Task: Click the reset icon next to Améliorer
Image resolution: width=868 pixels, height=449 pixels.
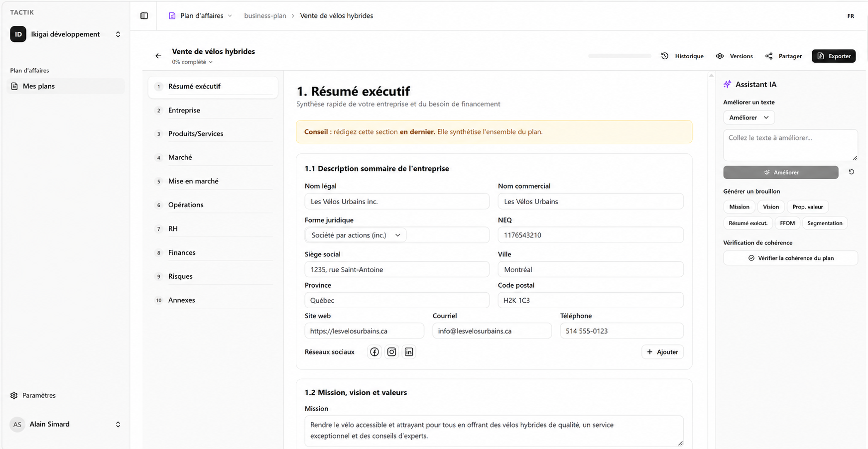Action: pyautogui.click(x=852, y=172)
